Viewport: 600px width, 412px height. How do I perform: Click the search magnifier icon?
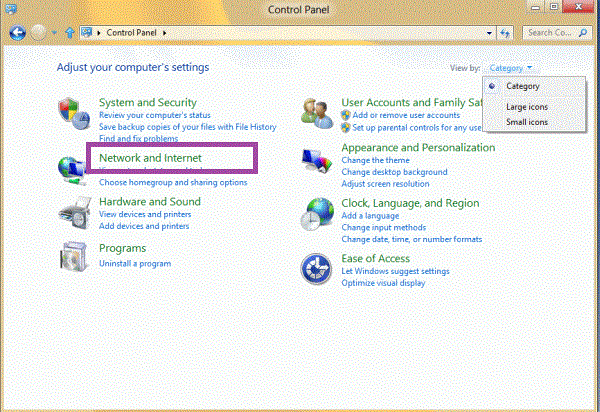pyautogui.click(x=583, y=33)
